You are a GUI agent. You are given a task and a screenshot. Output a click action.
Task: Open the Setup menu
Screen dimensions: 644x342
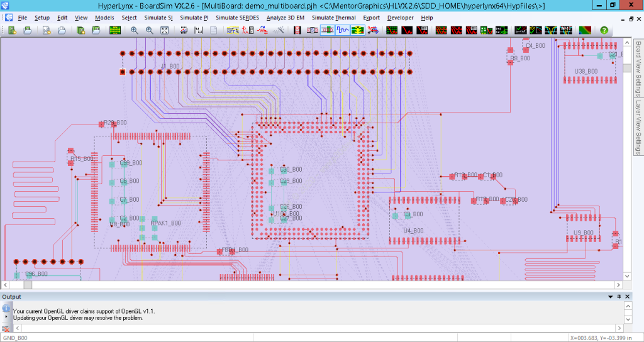pyautogui.click(x=42, y=18)
